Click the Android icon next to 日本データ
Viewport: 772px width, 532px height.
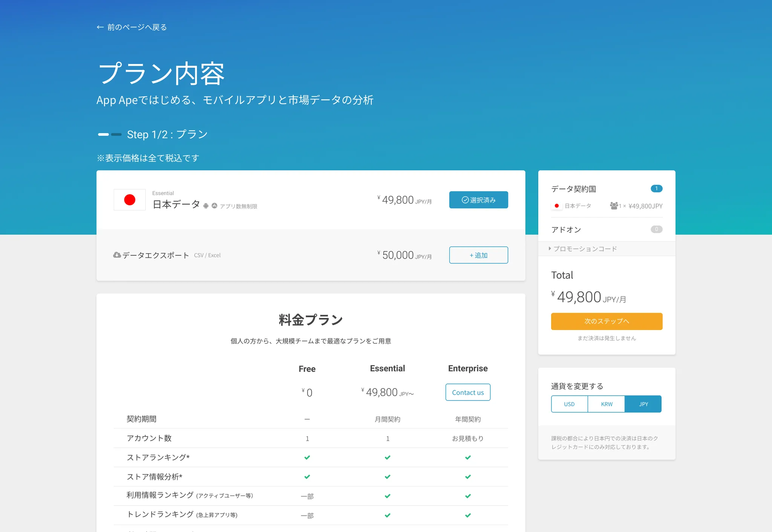pos(206,206)
